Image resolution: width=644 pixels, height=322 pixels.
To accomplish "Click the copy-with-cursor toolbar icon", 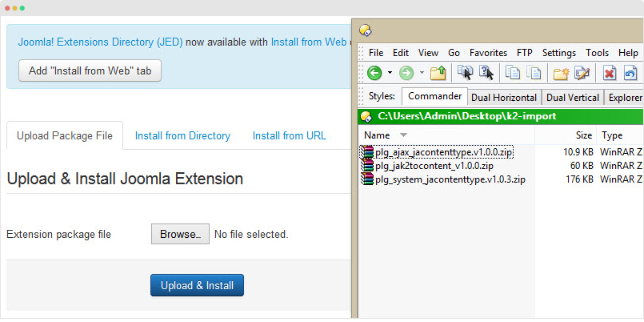I will (465, 72).
